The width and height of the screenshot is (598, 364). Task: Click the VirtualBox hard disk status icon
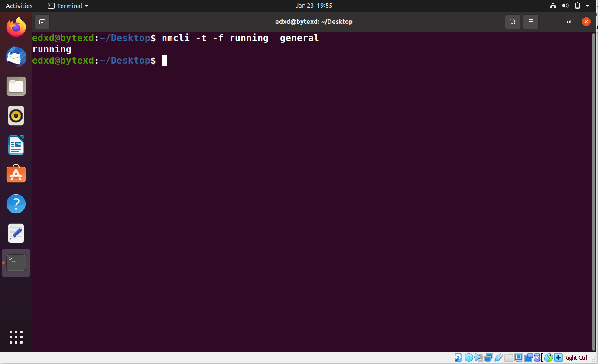pos(458,358)
